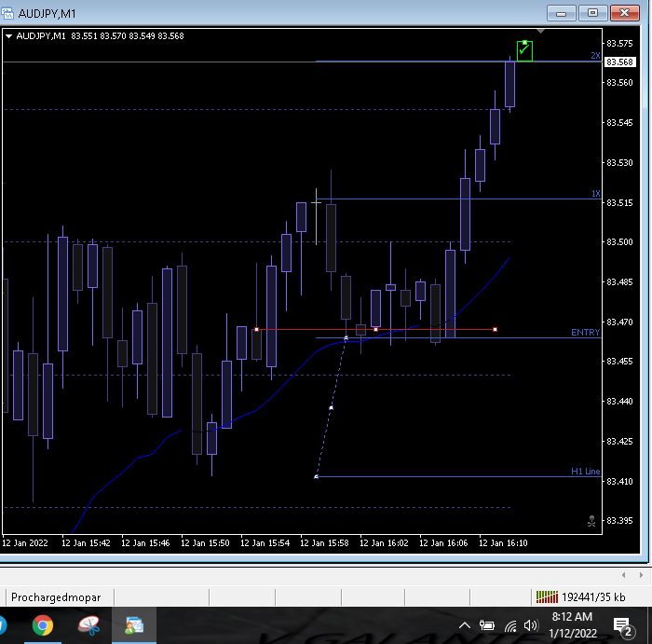Select the H1 Line label
652x644 pixels.
point(586,471)
